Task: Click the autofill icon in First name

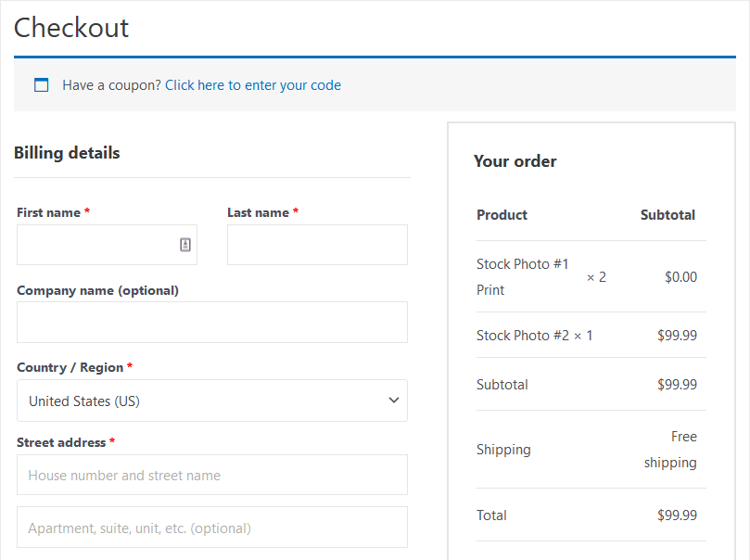Action: [x=187, y=244]
